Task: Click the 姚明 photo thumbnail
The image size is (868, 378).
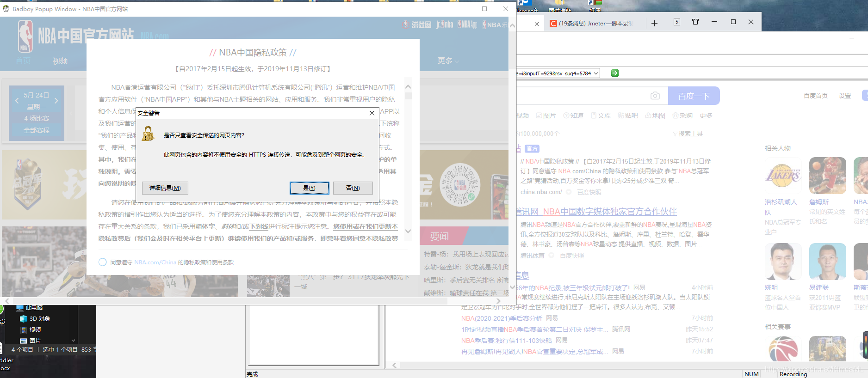Action: [x=783, y=262]
